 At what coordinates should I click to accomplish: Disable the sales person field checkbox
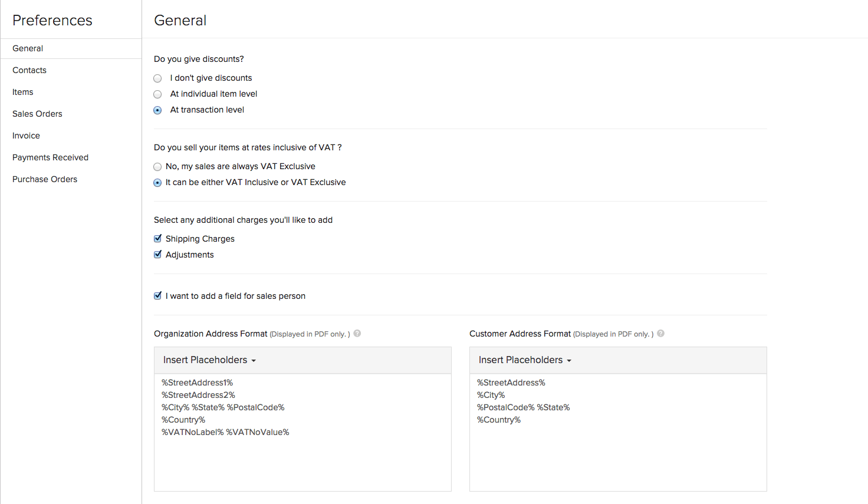click(x=157, y=296)
